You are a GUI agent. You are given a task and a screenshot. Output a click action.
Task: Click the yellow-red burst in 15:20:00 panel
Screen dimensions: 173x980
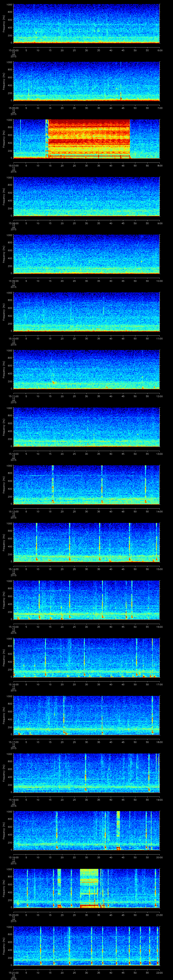(x=89, y=888)
